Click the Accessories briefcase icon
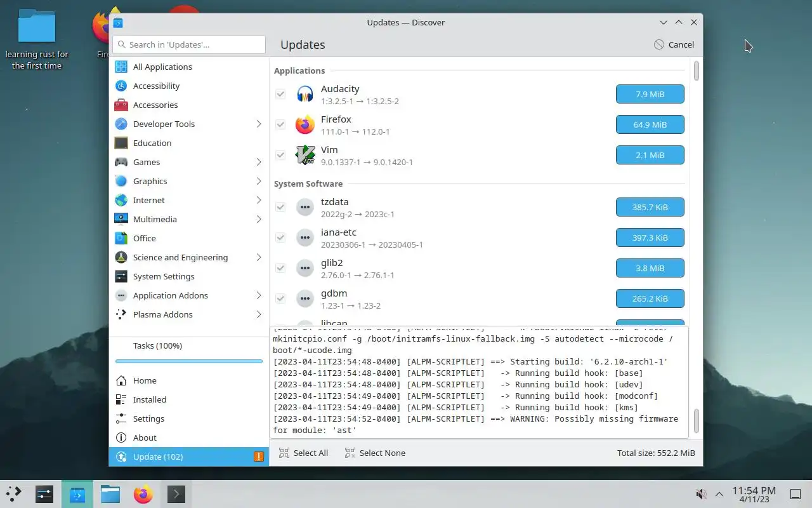Image resolution: width=812 pixels, height=508 pixels. [121, 105]
